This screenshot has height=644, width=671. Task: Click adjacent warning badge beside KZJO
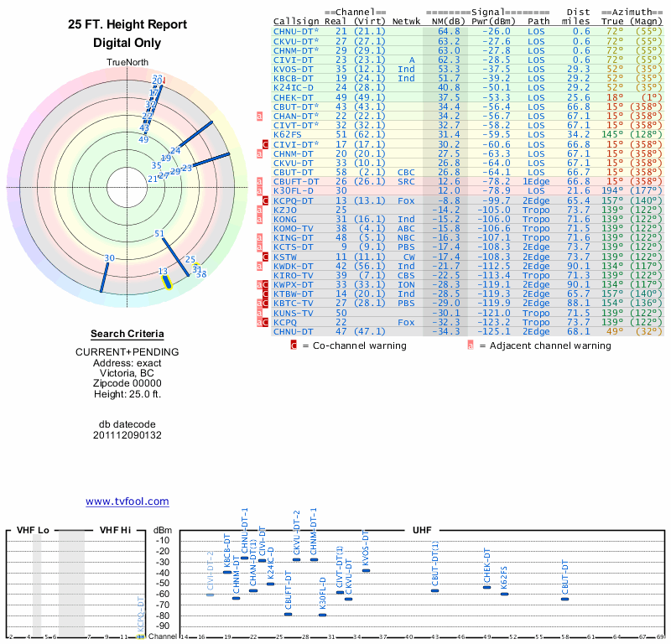259,210
